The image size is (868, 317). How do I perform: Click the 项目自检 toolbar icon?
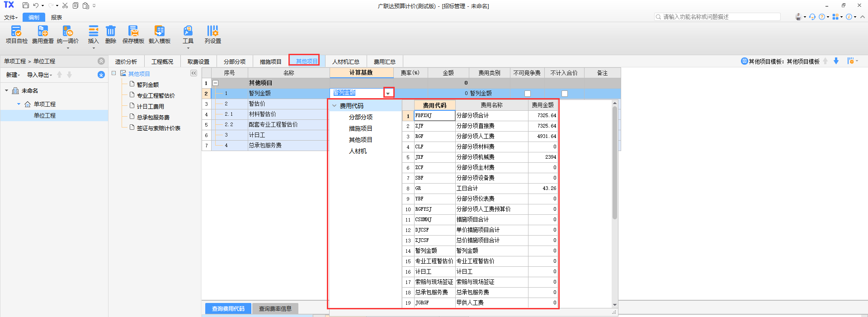[16, 31]
